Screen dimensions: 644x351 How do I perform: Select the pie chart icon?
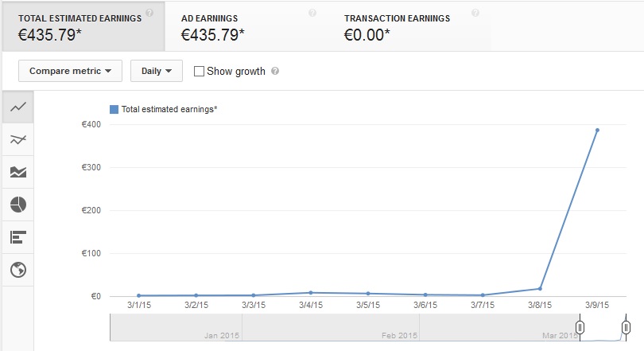point(17,205)
